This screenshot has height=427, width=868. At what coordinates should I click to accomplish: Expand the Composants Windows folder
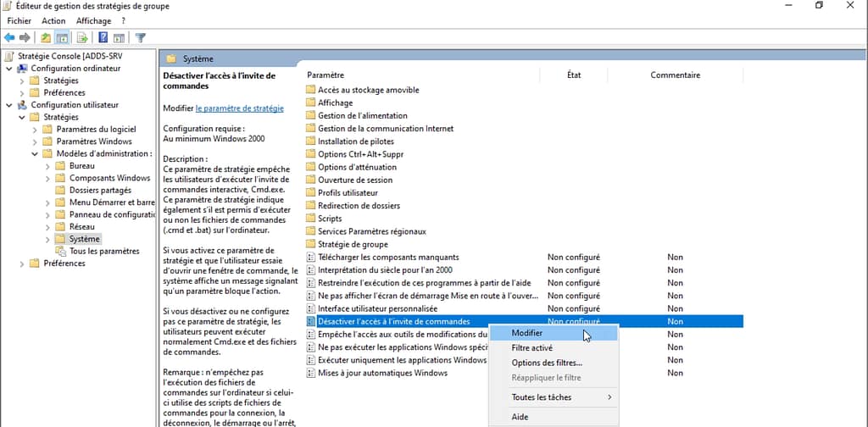(47, 179)
